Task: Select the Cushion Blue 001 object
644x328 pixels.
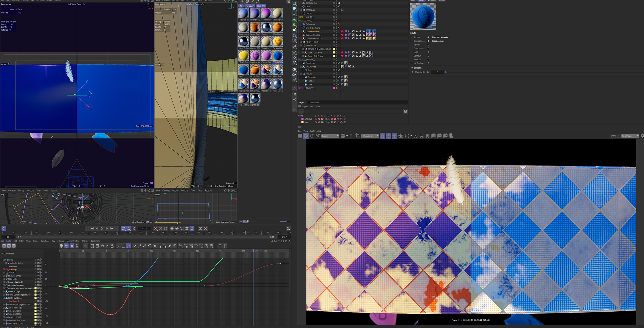Action: click(313, 31)
